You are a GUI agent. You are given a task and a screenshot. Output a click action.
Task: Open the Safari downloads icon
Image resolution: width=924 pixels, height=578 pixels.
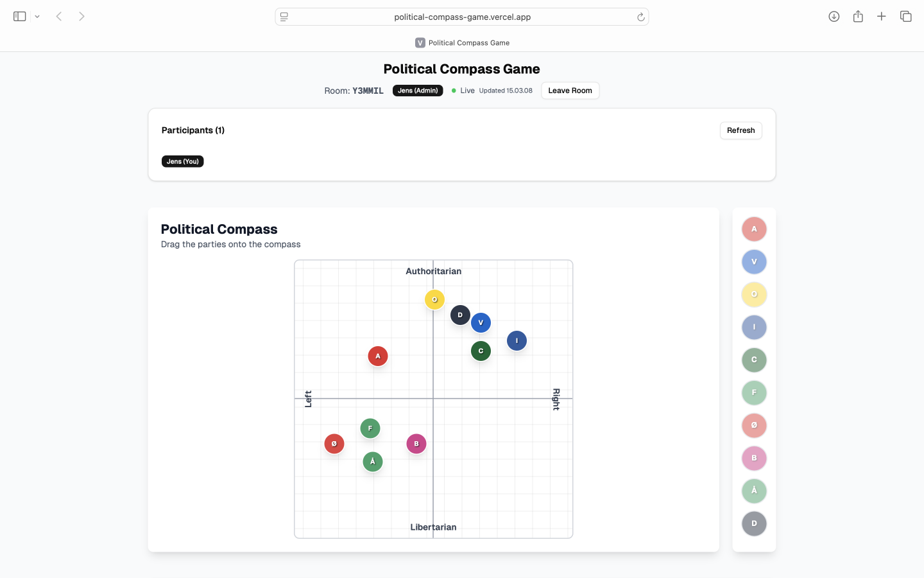[834, 17]
